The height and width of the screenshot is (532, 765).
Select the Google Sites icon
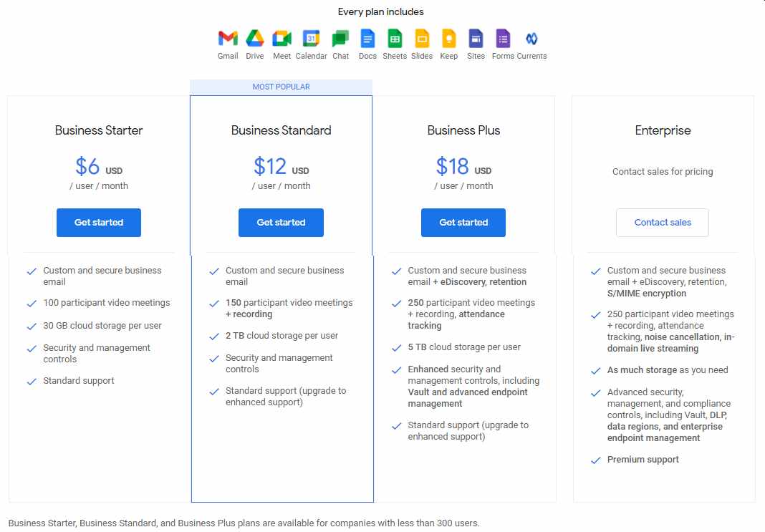point(476,39)
